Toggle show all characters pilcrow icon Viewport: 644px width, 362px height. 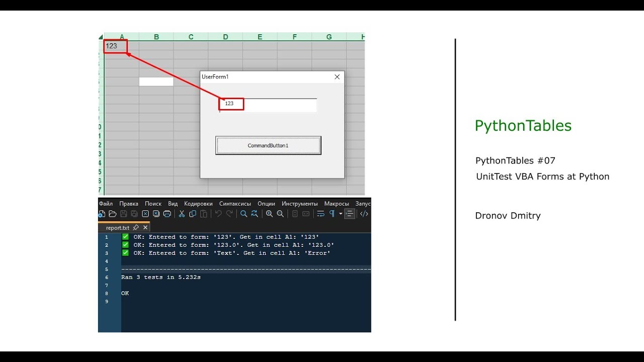click(x=332, y=214)
